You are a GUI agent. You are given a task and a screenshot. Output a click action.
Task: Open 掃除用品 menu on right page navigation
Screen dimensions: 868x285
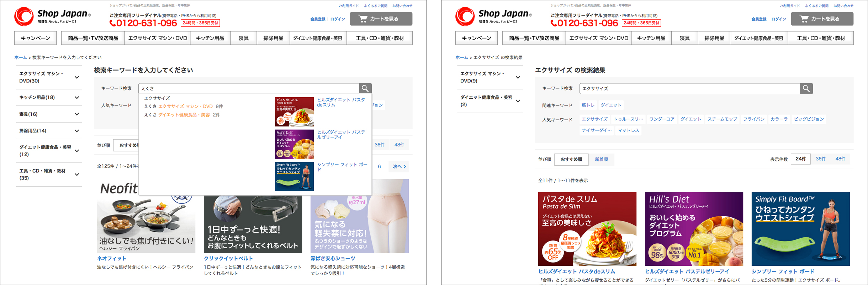coord(714,38)
